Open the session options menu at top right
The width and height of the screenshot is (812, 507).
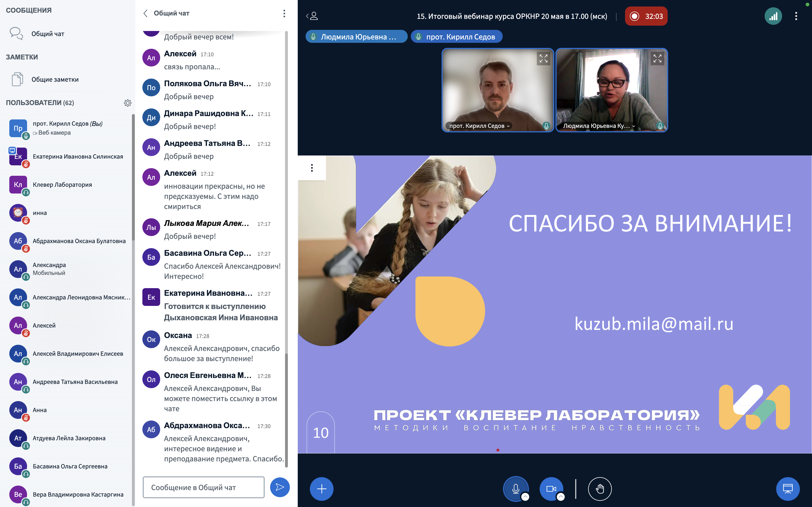pyautogui.click(x=796, y=16)
